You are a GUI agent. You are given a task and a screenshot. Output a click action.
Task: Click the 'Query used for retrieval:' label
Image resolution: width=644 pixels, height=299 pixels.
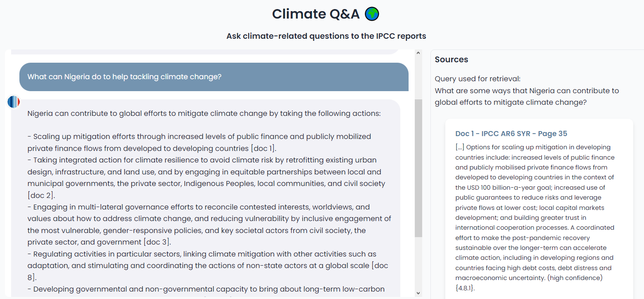click(477, 79)
